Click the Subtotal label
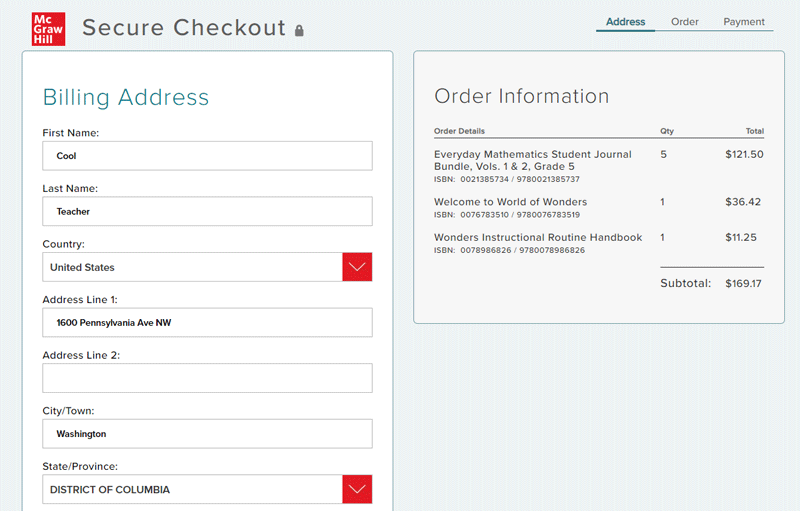The height and width of the screenshot is (511, 800). (x=685, y=284)
